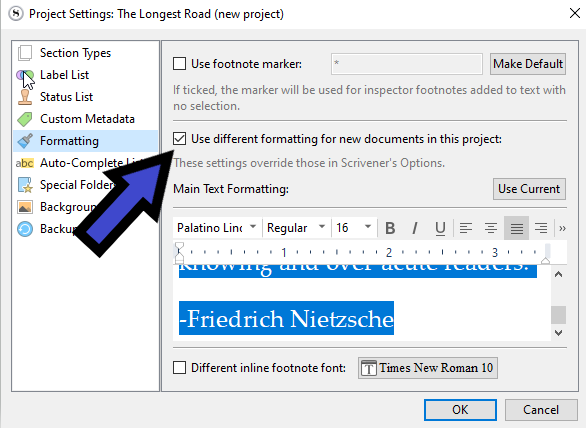Toggle Underline formatting button
586x428 pixels.
[x=440, y=228]
